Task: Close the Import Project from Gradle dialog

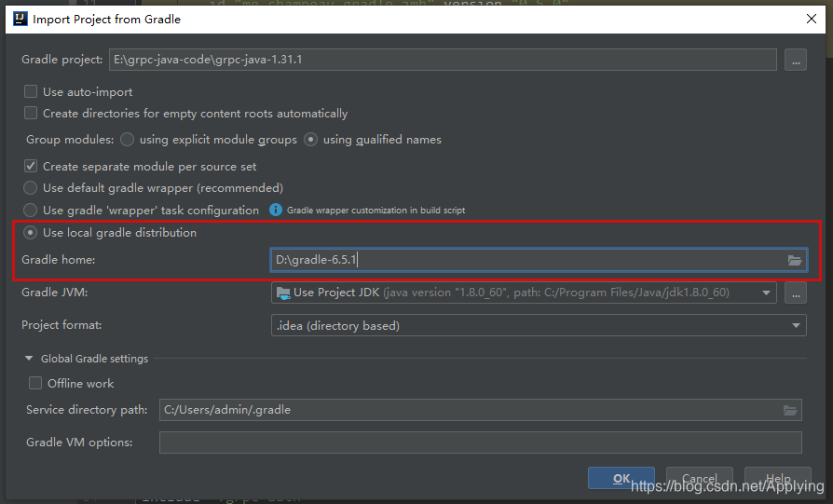Action: [x=812, y=20]
